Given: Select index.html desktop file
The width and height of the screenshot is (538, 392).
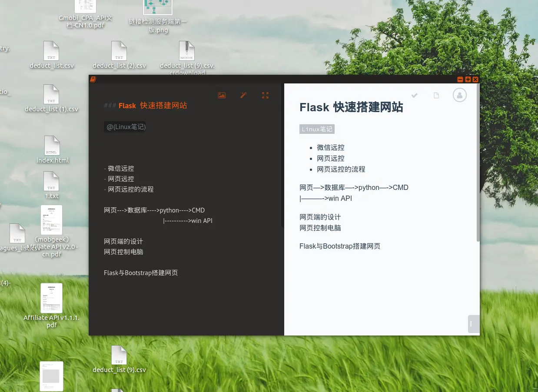Looking at the screenshot, I should (x=52, y=150).
